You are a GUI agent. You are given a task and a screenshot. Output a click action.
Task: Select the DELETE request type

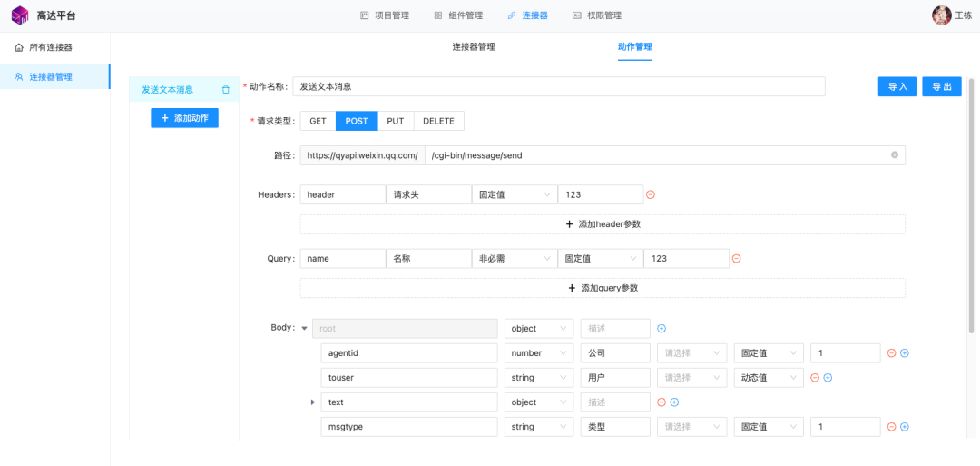coord(439,122)
